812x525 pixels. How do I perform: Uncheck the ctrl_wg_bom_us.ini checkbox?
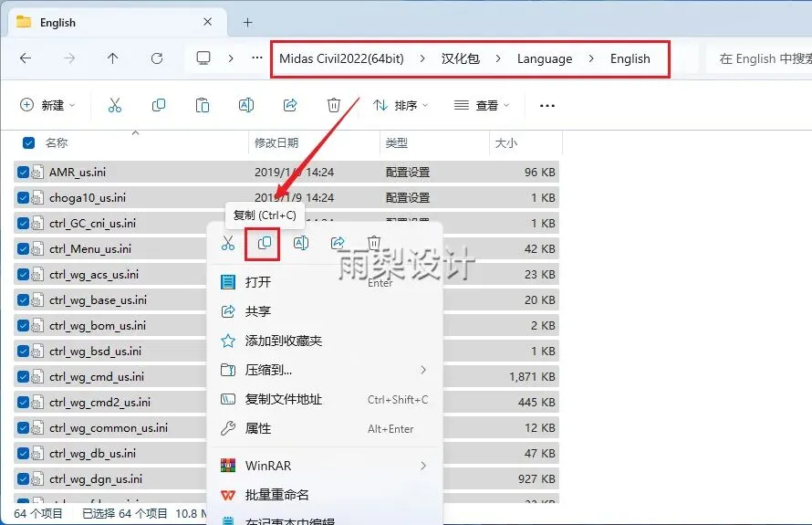(x=23, y=325)
